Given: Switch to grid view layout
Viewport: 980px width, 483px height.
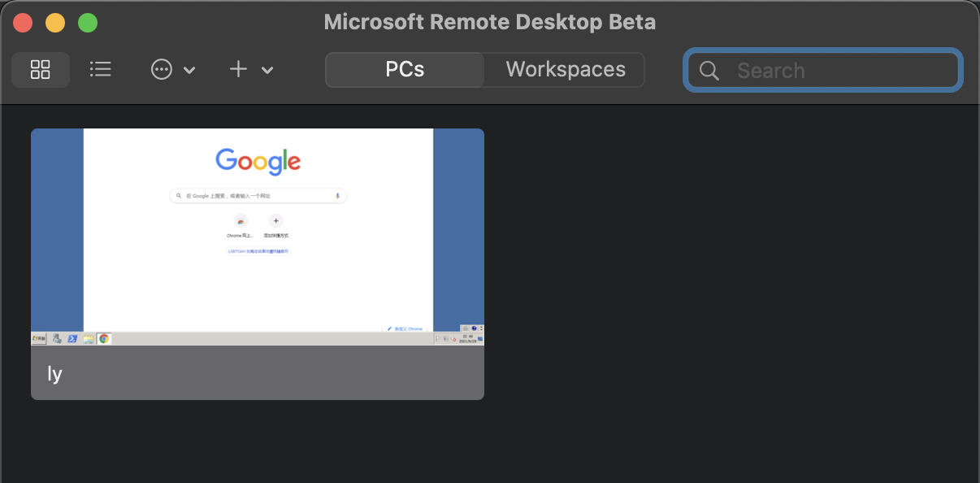Looking at the screenshot, I should (41, 70).
